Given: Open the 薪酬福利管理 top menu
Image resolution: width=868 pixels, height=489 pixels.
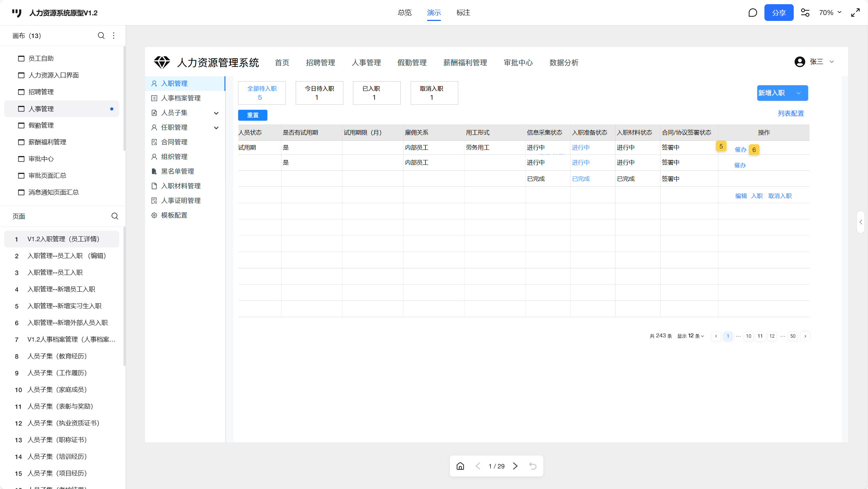Looking at the screenshot, I should pyautogui.click(x=465, y=63).
